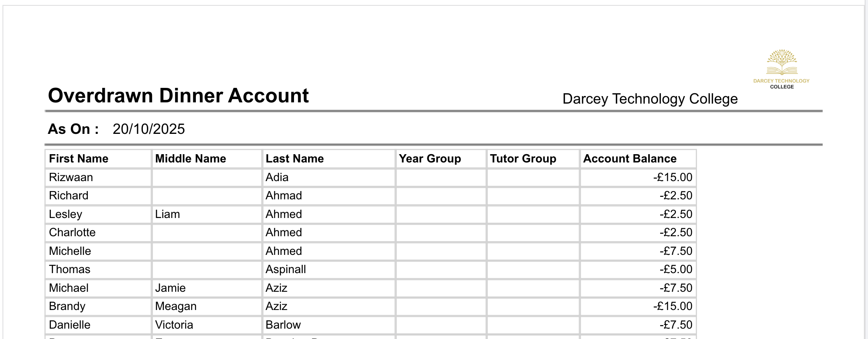Image resolution: width=868 pixels, height=339 pixels.
Task: Click the Meagan middle name cell
Action: click(x=176, y=306)
